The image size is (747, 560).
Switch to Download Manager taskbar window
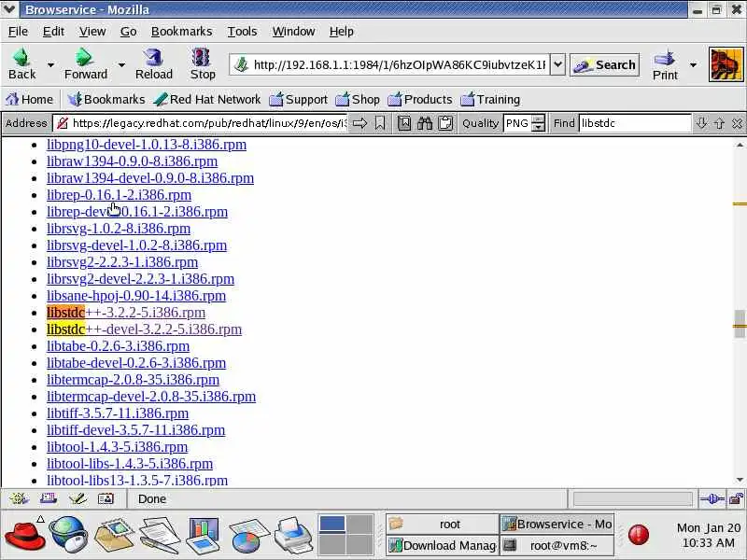click(442, 546)
